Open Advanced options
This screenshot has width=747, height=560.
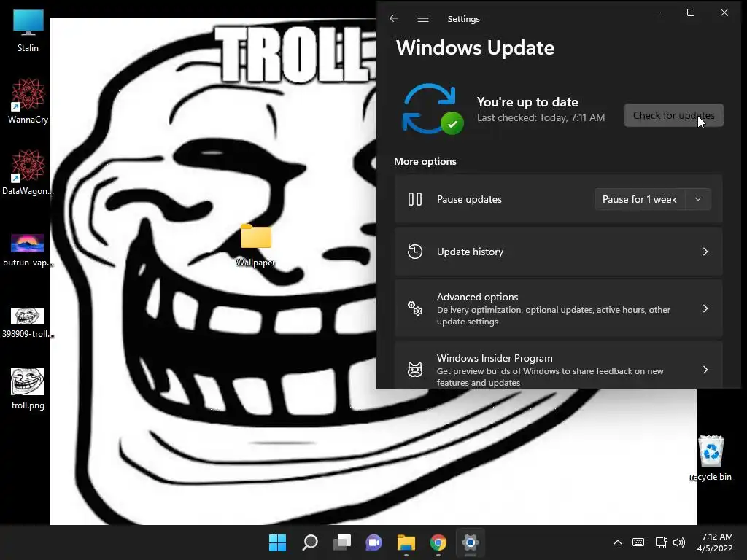coord(558,308)
